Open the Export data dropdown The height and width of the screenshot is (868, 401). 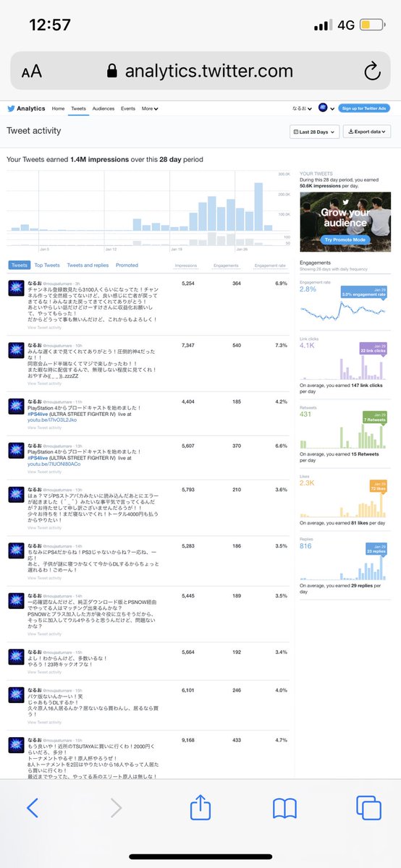click(x=368, y=132)
